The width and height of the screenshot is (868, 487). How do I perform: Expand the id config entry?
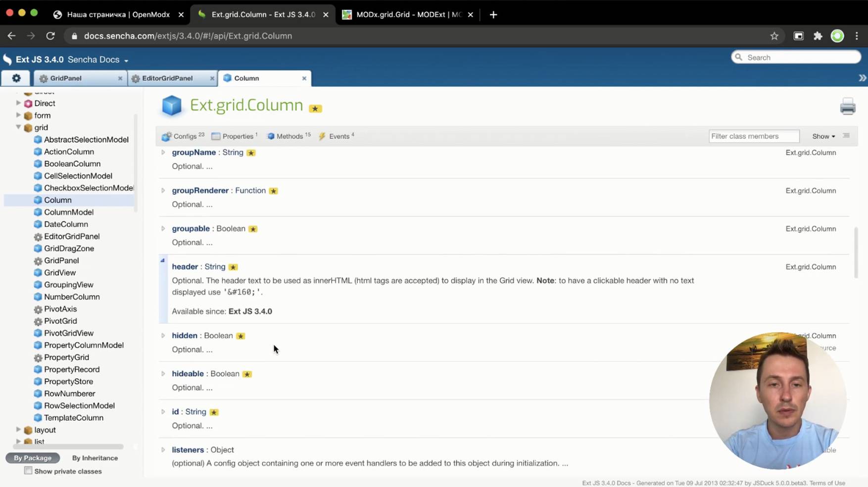pos(163,411)
